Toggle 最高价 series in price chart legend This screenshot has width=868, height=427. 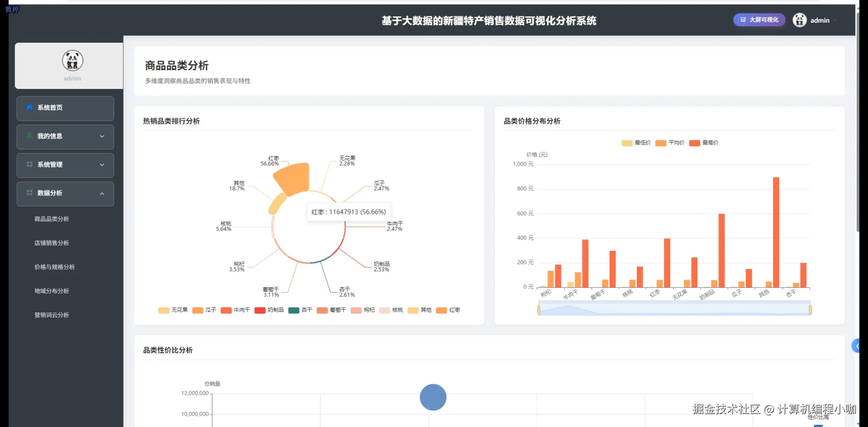704,143
